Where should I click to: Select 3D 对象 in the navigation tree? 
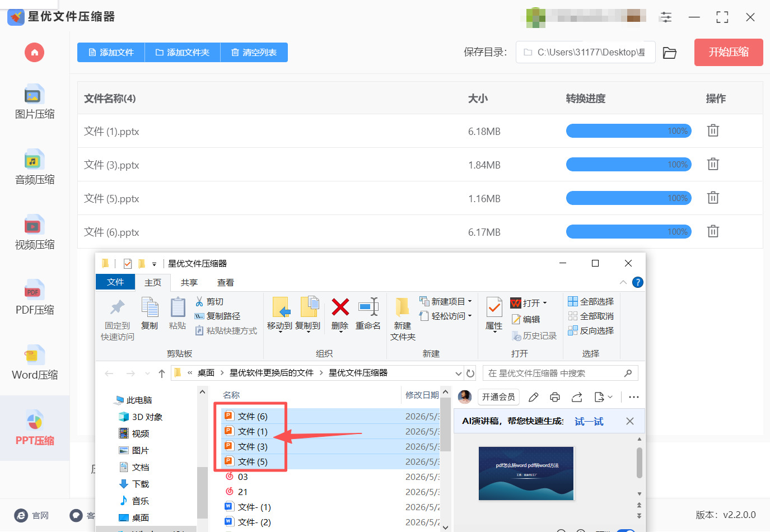pos(141,417)
